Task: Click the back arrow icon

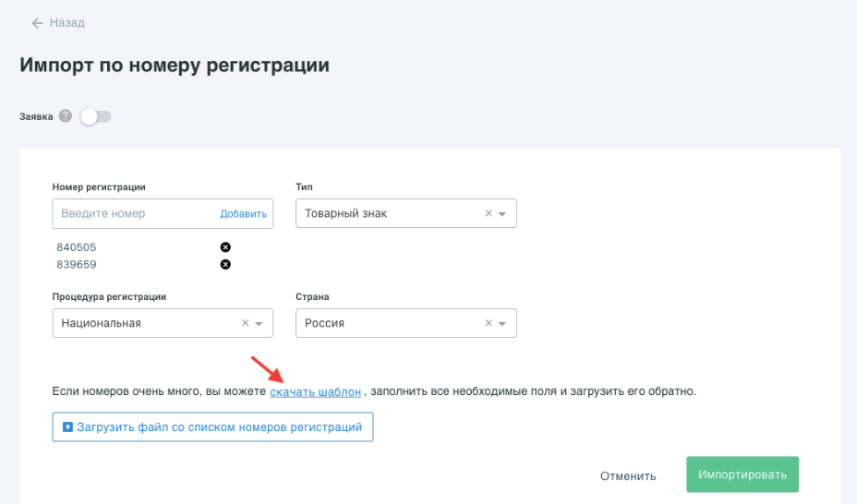Action: click(x=37, y=23)
